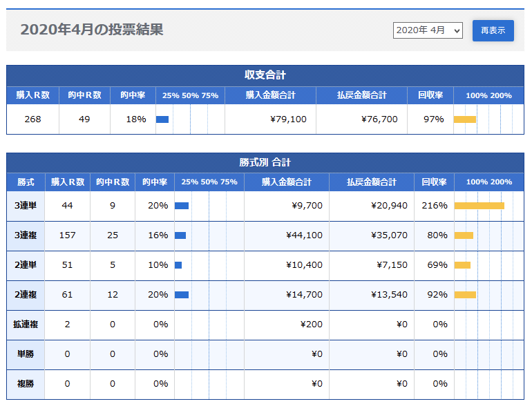The height and width of the screenshot is (406, 532).
Task: Click the ¥76,700 total payout value
Action: pos(379,119)
